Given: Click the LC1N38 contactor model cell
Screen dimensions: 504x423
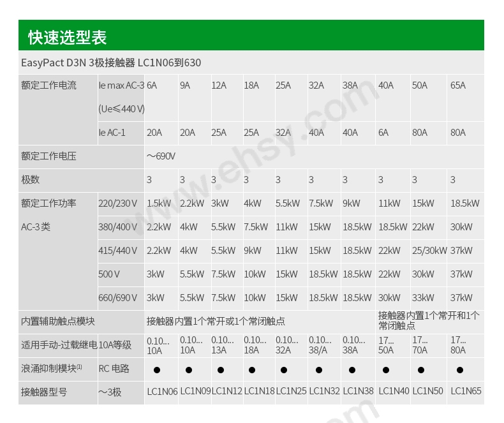Looking at the screenshot, I should click(x=358, y=392).
